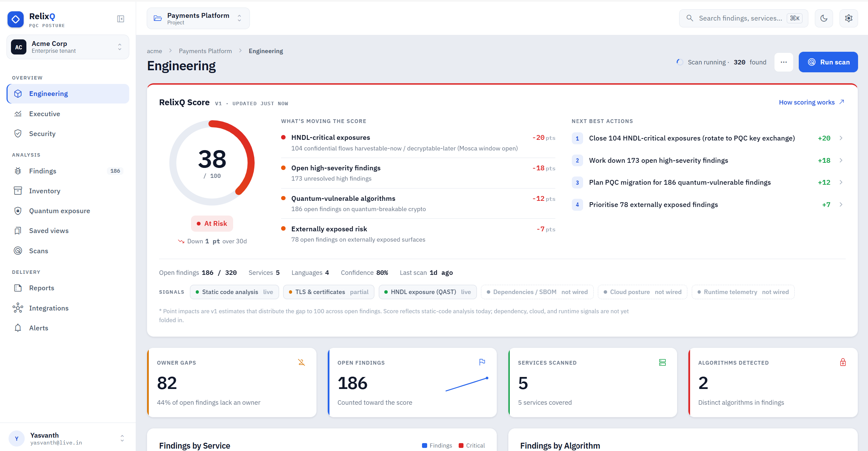The width and height of the screenshot is (868, 451).
Task: Click the Saved views bookmark icon
Action: click(18, 231)
